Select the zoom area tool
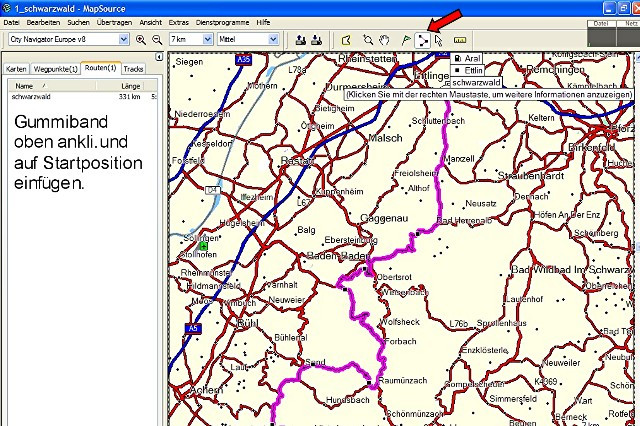Image resolution: width=640 pixels, height=426 pixels. 367,39
